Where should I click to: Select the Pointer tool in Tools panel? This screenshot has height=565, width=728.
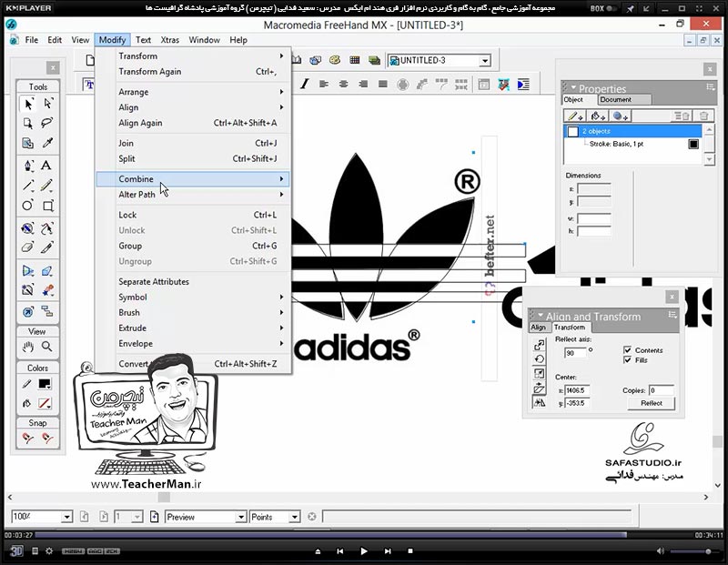pyautogui.click(x=28, y=104)
